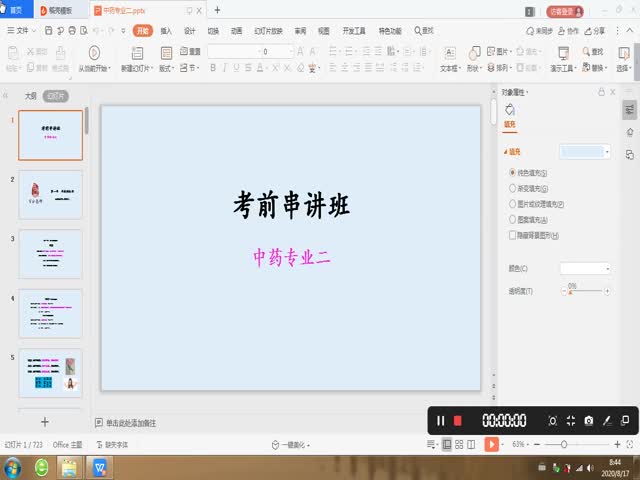Stop the screen recording
The height and width of the screenshot is (480, 640).
(x=458, y=420)
